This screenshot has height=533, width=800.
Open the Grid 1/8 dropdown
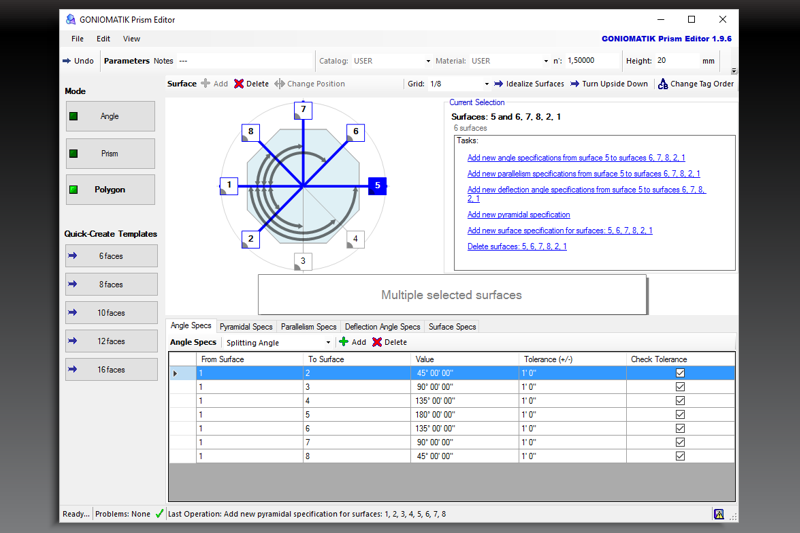point(487,84)
